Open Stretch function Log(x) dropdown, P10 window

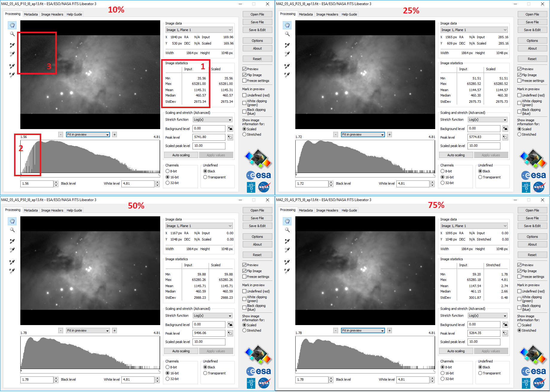(x=213, y=120)
